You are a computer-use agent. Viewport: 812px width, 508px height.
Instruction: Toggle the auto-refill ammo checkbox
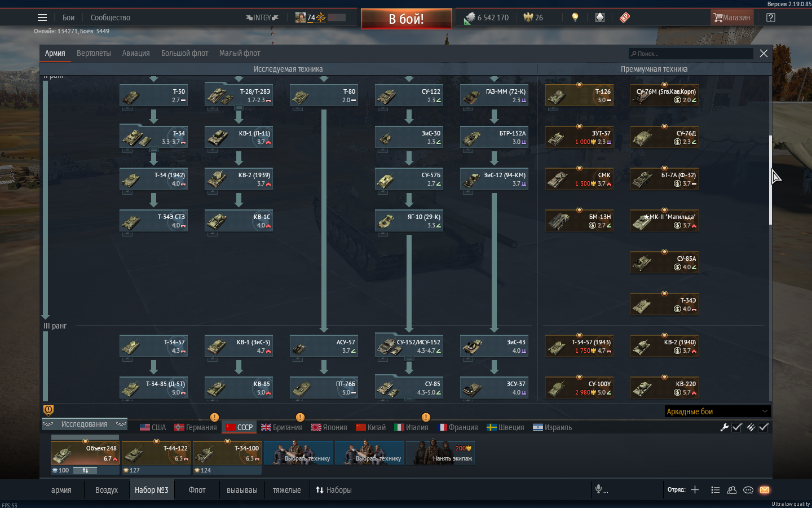click(x=763, y=427)
